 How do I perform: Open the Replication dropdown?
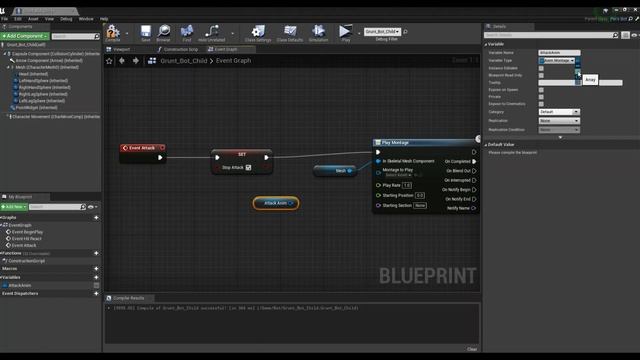(559, 121)
